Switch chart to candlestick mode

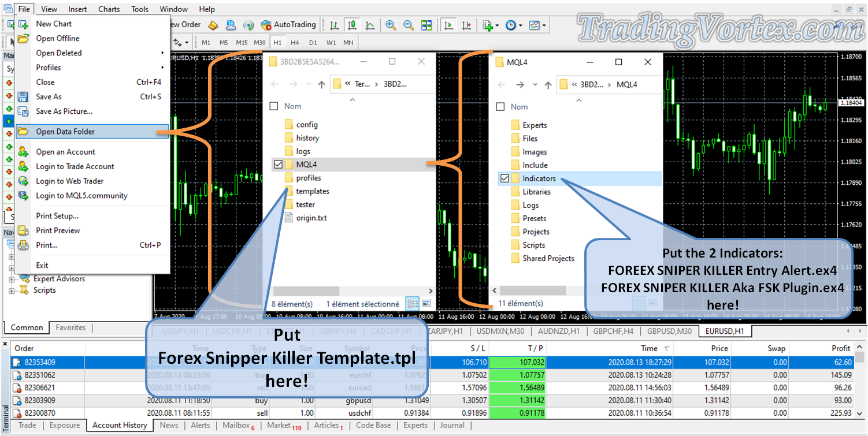[352, 25]
